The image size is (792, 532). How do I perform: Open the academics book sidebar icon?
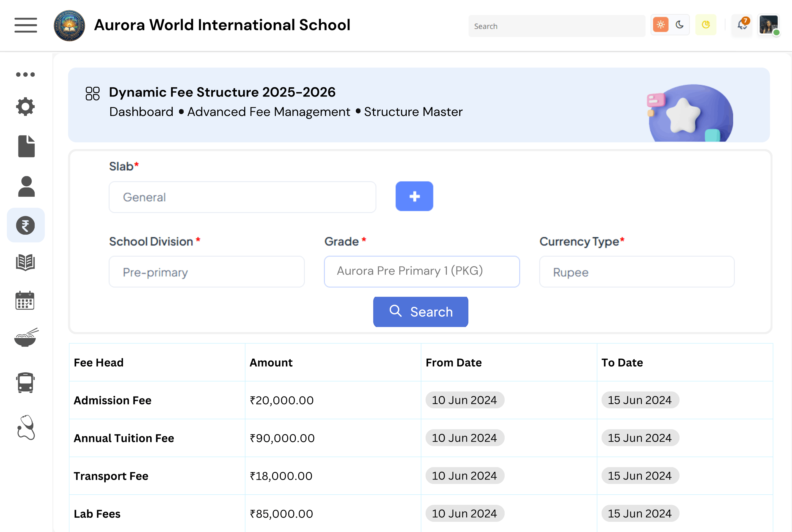tap(26, 262)
